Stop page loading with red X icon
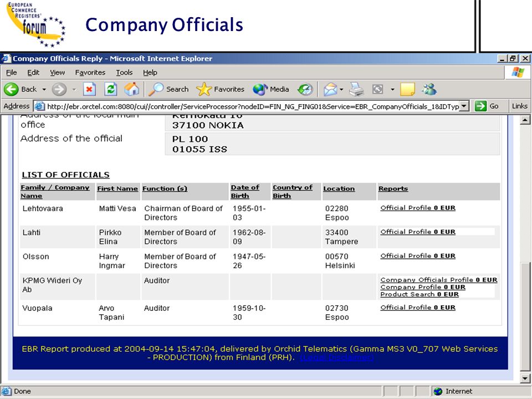Image resolution: width=532 pixels, height=399 pixels. click(x=89, y=89)
